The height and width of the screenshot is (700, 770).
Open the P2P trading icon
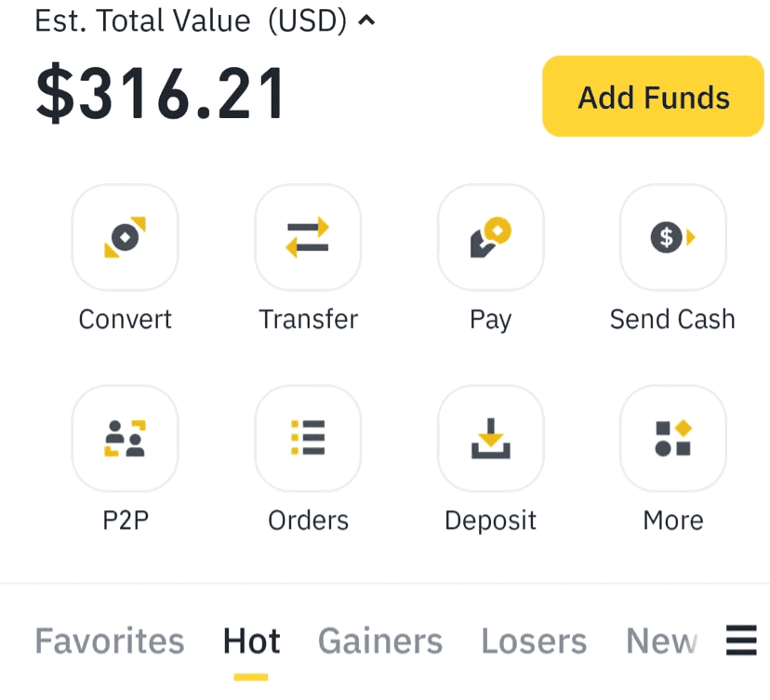(x=125, y=438)
